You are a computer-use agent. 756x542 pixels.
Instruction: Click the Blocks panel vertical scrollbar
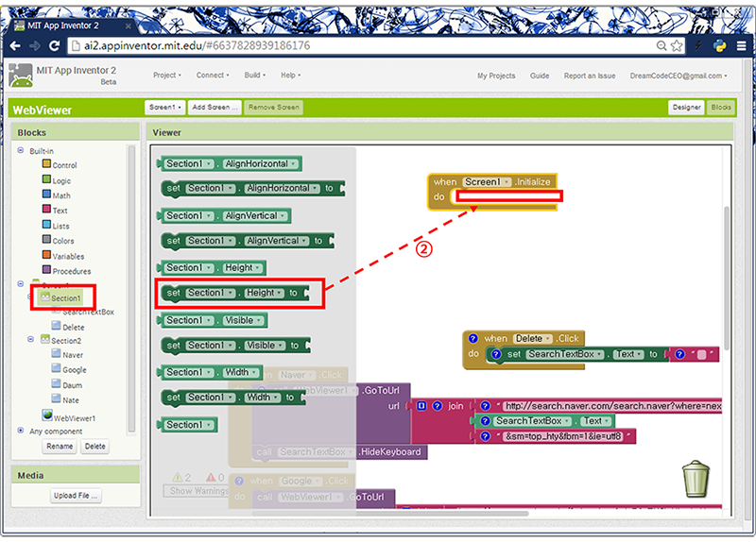click(131, 289)
